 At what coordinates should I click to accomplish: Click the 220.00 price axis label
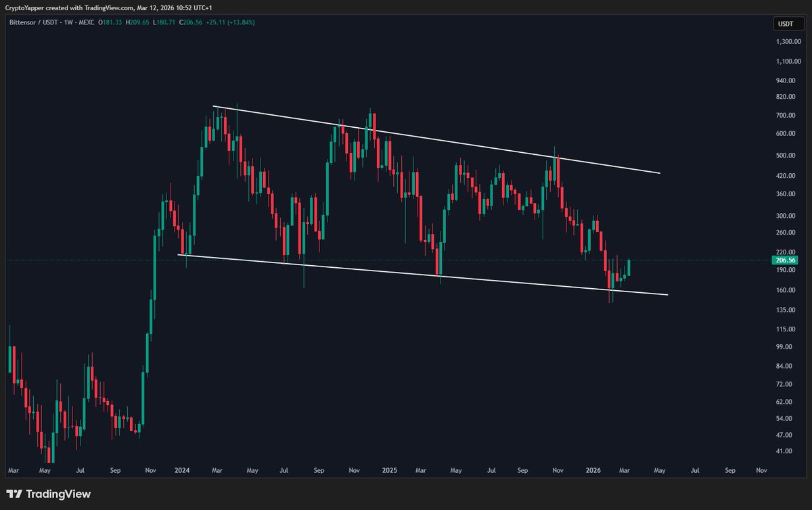pos(786,252)
